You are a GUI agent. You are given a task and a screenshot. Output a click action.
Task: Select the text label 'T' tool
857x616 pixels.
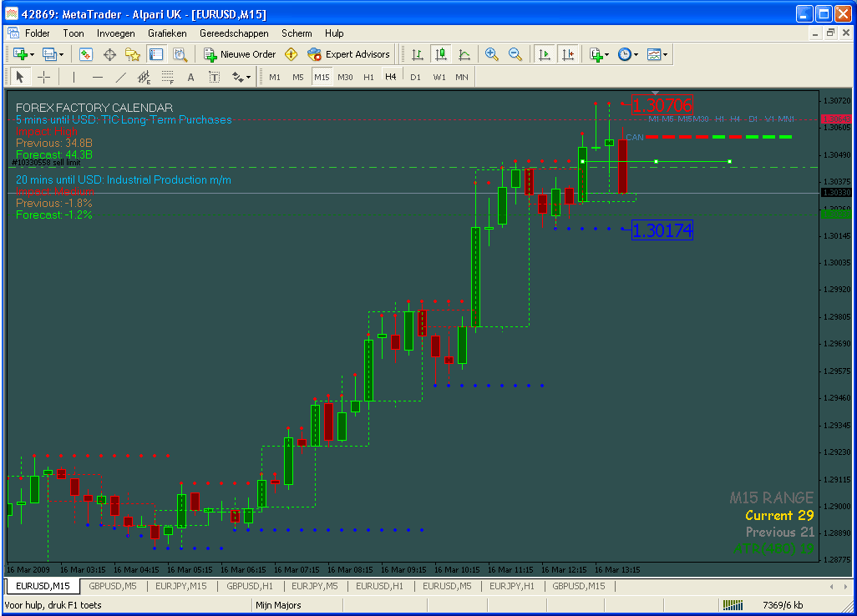(x=214, y=77)
